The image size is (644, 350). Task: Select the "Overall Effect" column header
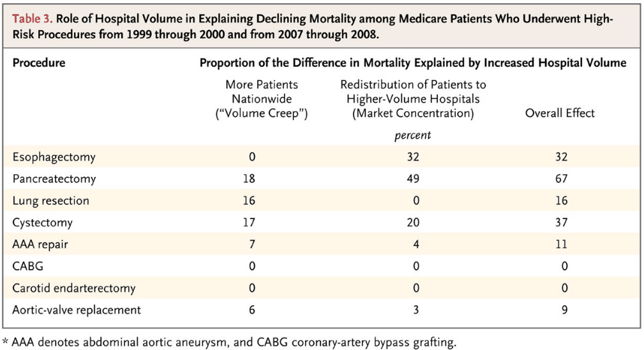point(560,113)
